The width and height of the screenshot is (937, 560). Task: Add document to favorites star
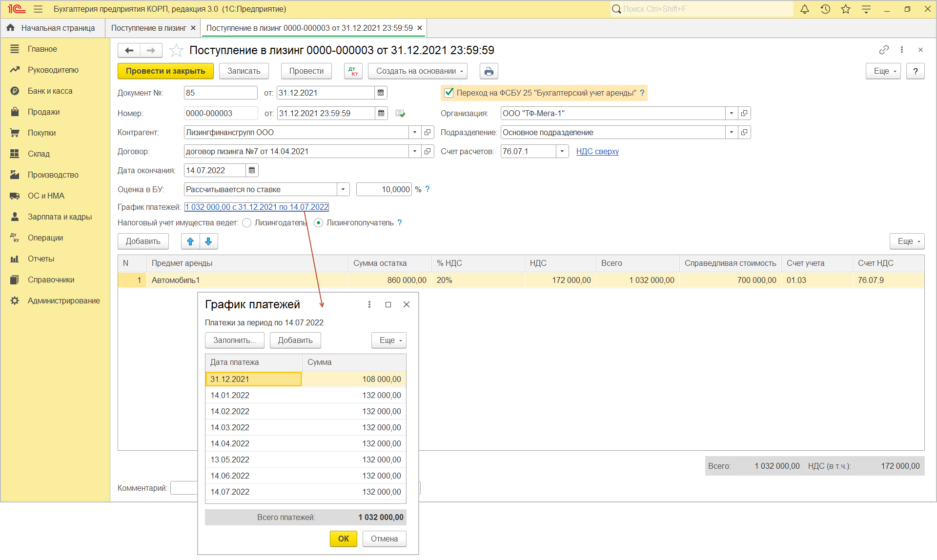point(176,50)
